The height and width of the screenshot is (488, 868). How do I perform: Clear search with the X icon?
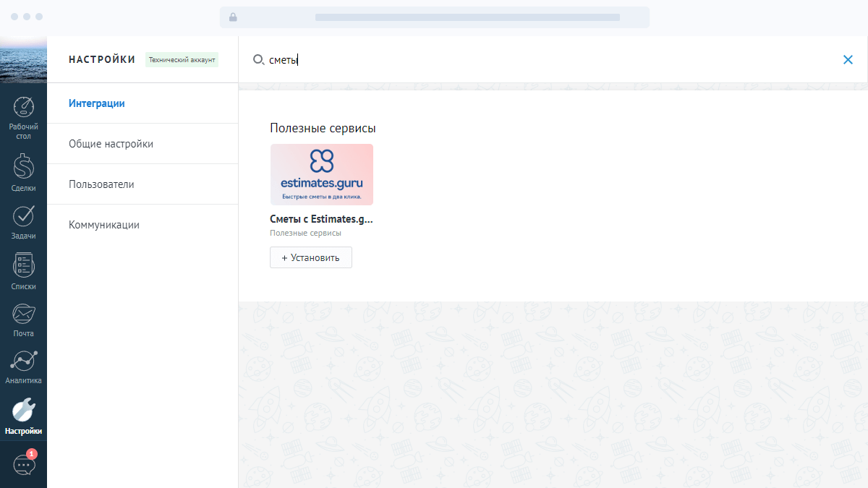click(x=848, y=60)
